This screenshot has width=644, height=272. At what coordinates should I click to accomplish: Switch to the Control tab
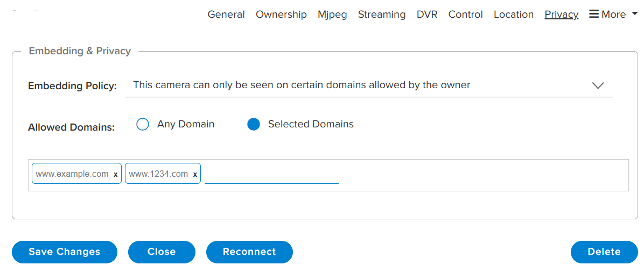[x=465, y=15]
